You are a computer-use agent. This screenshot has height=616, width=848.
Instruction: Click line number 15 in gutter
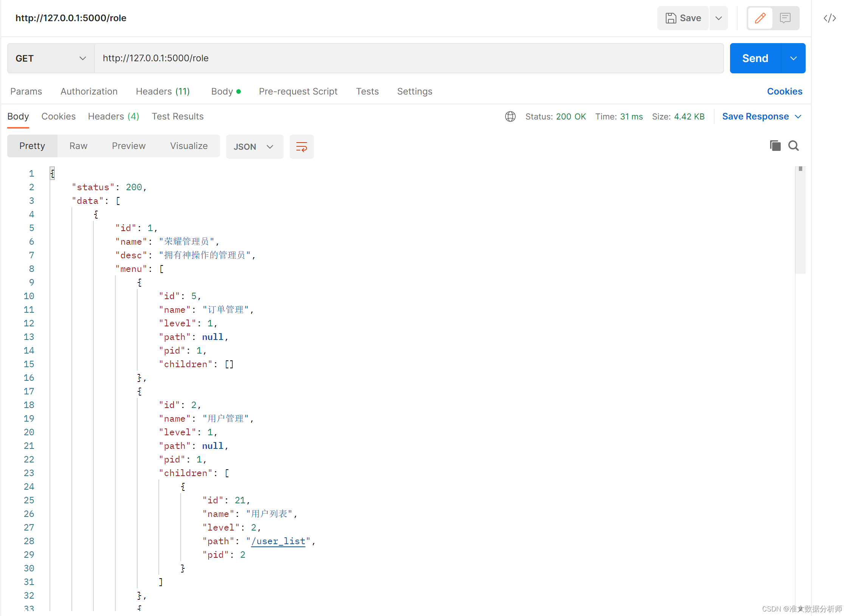(29, 364)
